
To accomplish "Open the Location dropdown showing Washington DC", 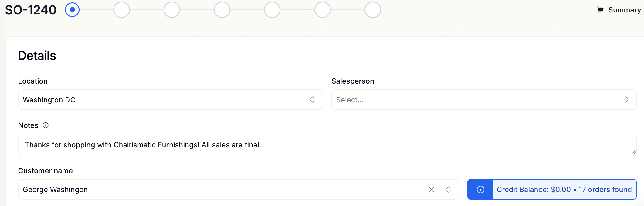I will 171,100.
